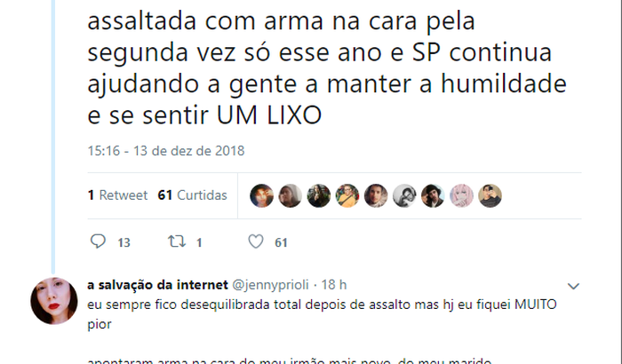Click the second liker avatar in the row
Image resolution: width=622 pixels, height=364 pixels.
click(x=291, y=195)
